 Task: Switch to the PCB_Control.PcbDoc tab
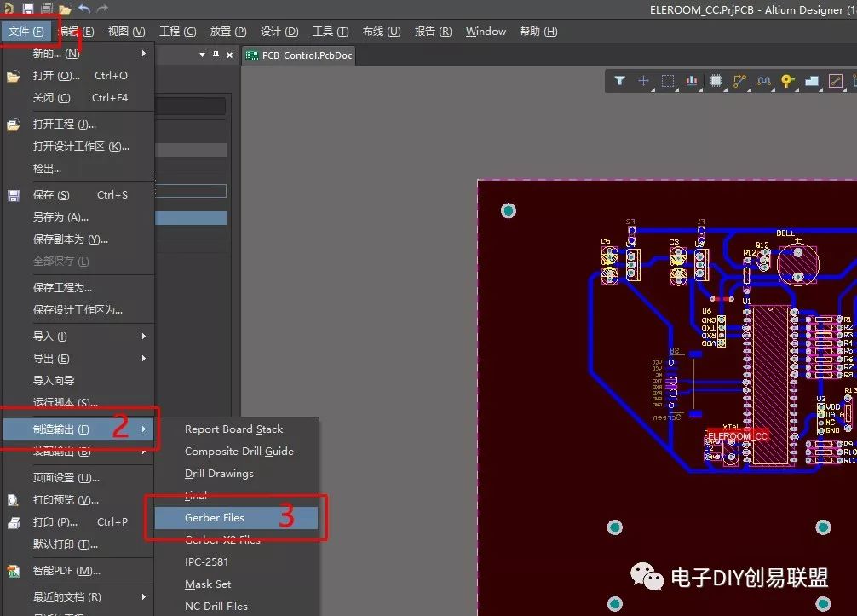[x=298, y=55]
